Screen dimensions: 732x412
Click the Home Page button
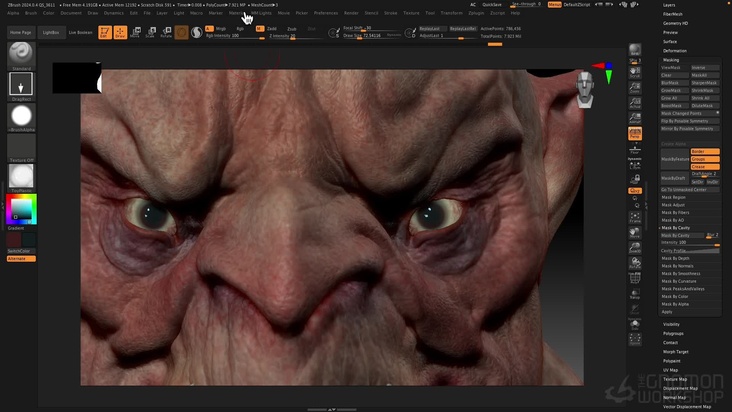click(21, 32)
